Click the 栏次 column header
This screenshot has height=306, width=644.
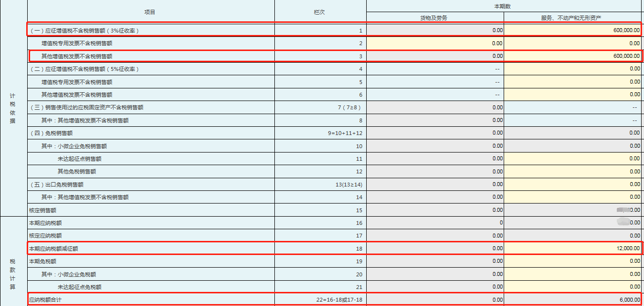320,12
